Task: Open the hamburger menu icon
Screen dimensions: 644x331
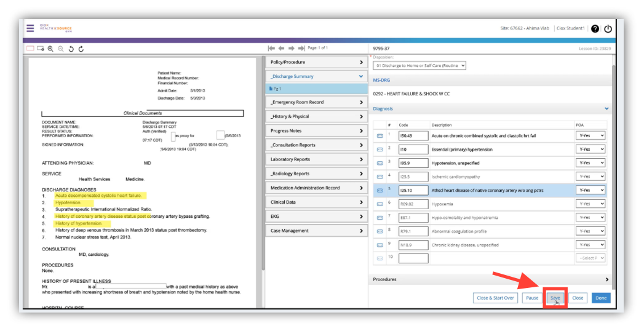Action: click(x=30, y=28)
